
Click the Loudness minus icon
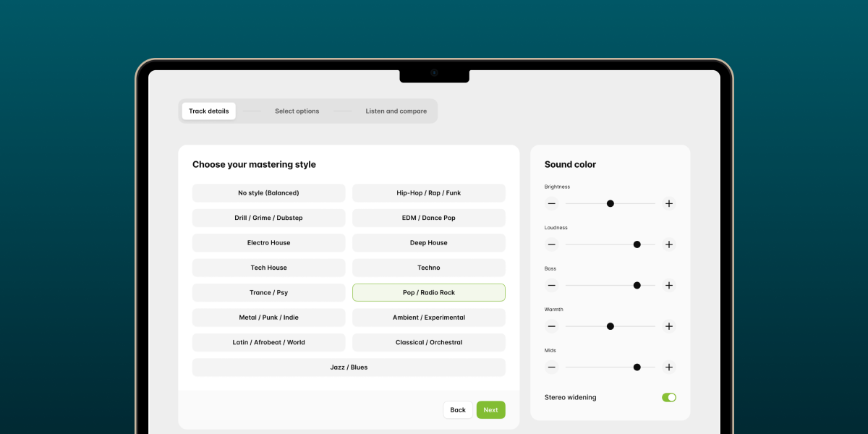pyautogui.click(x=552, y=244)
